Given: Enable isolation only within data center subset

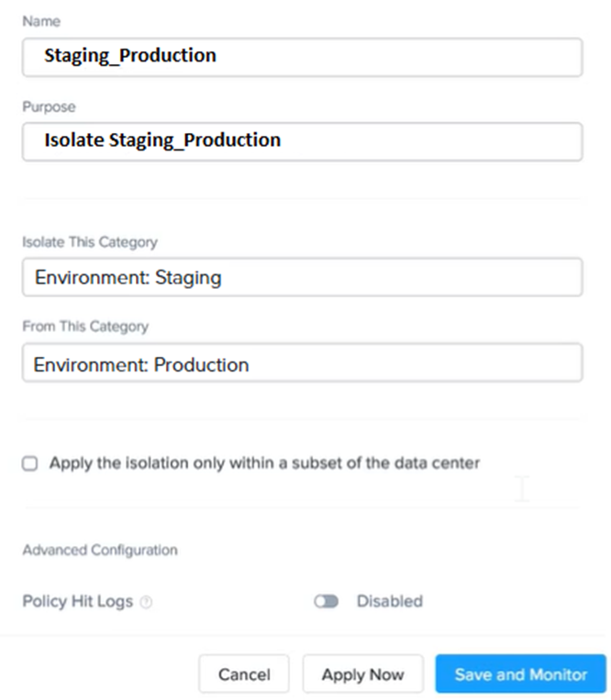Looking at the screenshot, I should [30, 464].
